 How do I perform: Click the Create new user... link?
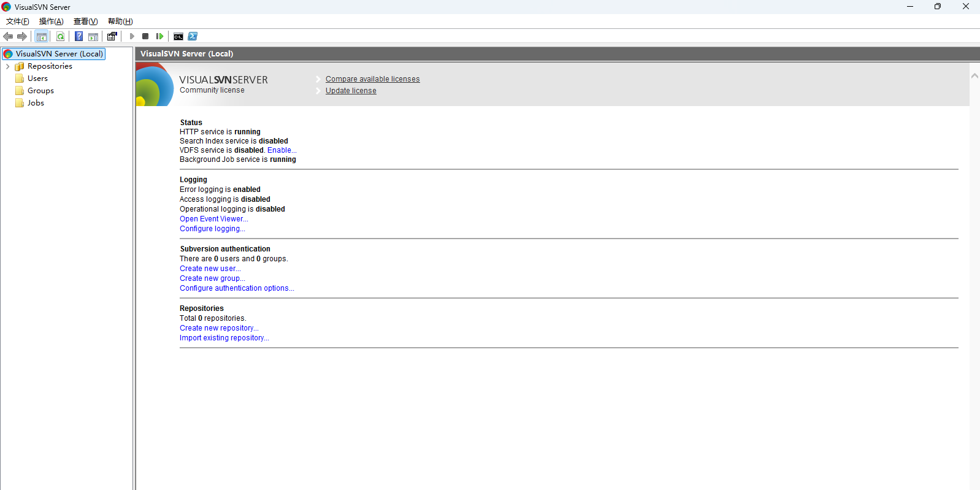click(210, 269)
